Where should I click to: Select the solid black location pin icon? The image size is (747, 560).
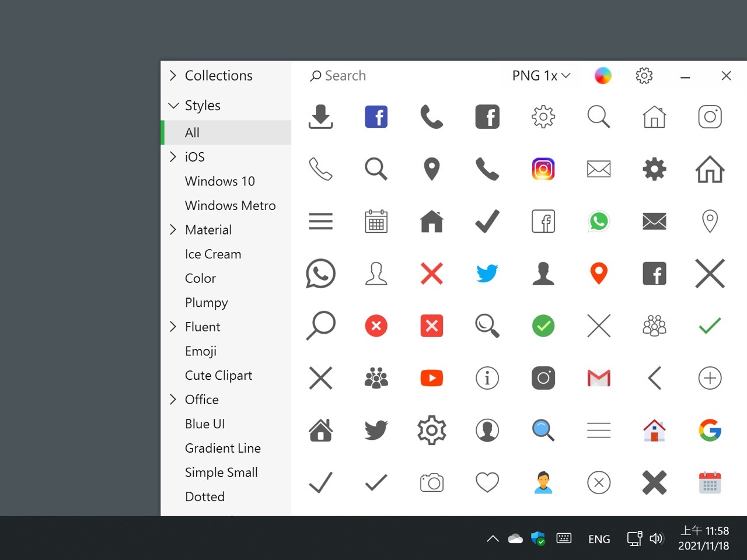(432, 169)
